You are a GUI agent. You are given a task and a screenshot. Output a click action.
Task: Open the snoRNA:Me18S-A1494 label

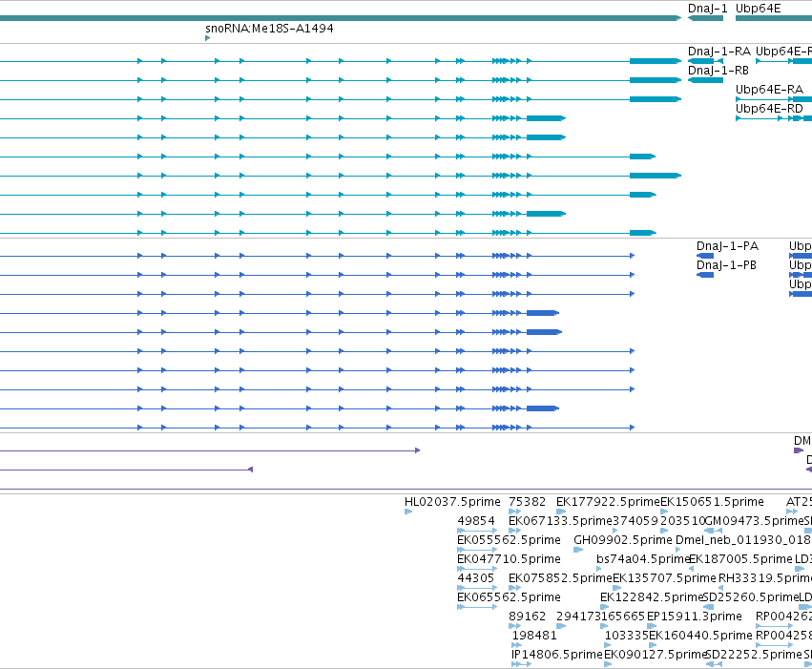(269, 28)
